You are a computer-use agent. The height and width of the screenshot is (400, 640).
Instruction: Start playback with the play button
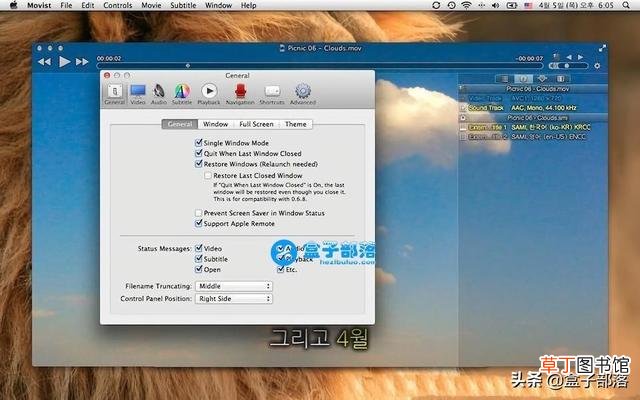pos(64,62)
